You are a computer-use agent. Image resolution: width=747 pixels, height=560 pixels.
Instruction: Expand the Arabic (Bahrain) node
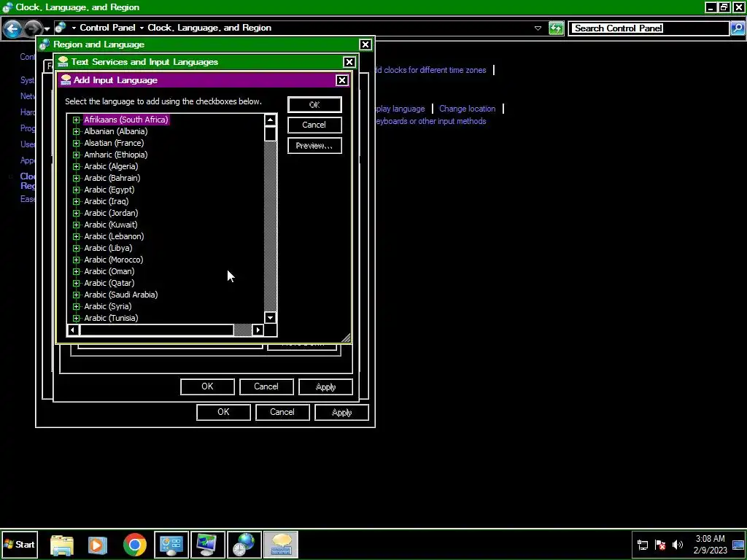point(76,178)
